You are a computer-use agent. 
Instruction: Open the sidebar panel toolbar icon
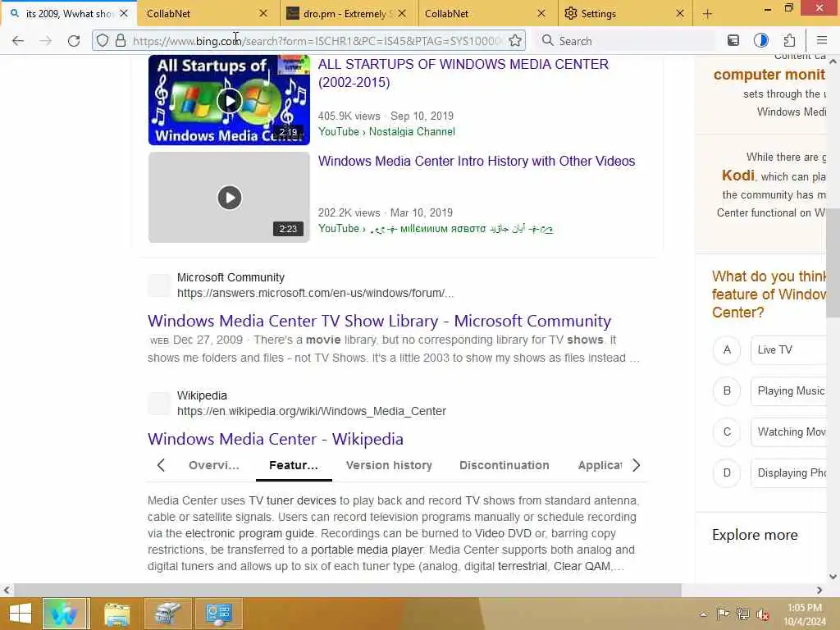tap(733, 41)
